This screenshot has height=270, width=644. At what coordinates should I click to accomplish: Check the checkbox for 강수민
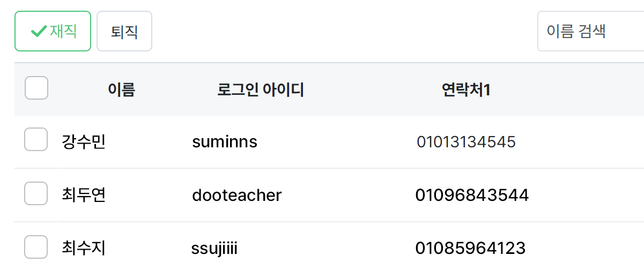tap(36, 141)
